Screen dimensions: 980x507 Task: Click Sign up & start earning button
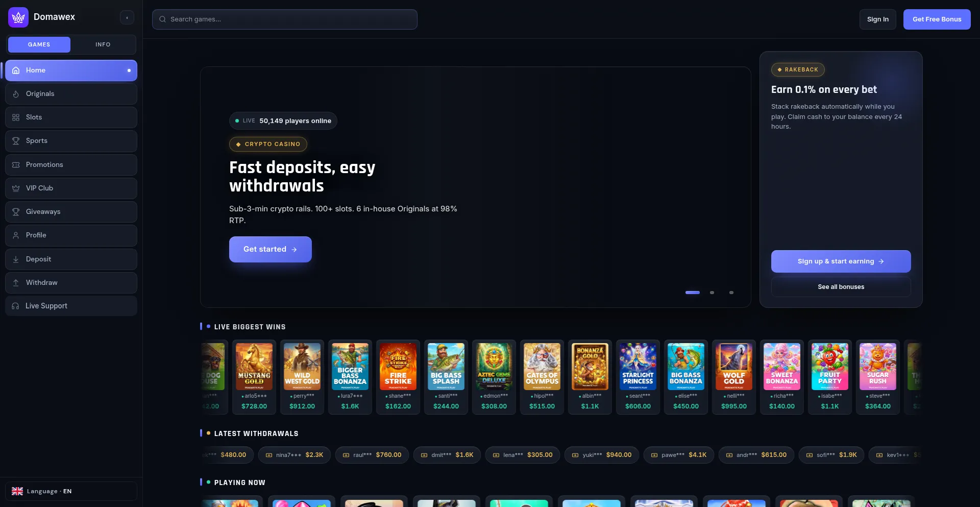[841, 261]
